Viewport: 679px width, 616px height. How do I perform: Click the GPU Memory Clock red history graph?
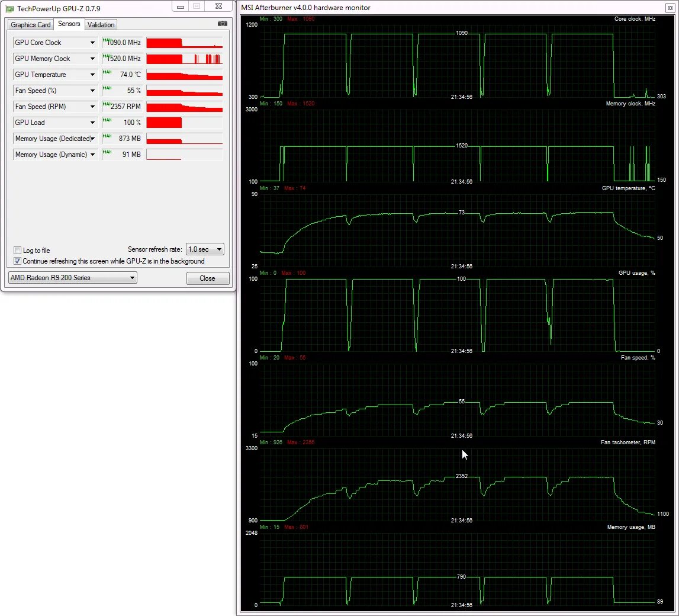coord(185,59)
